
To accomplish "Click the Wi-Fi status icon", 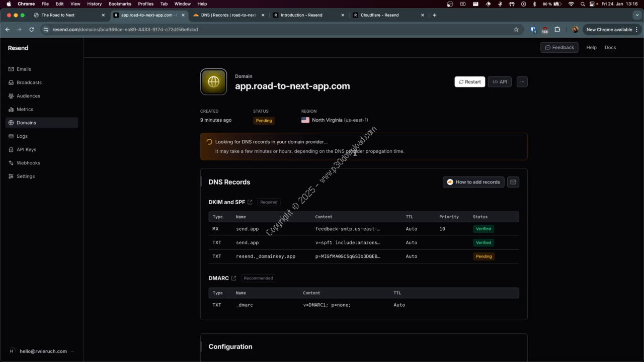I will click(571, 4).
